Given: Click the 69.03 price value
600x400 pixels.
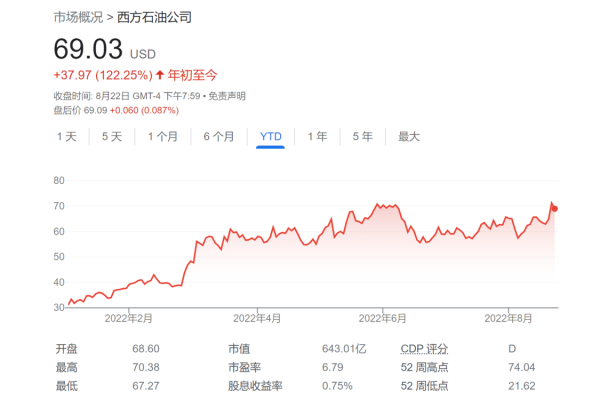Looking at the screenshot, I should 88,49.
